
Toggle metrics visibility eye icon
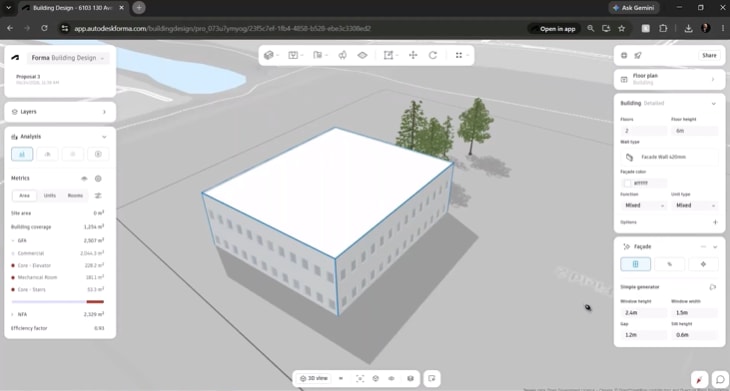pos(84,178)
